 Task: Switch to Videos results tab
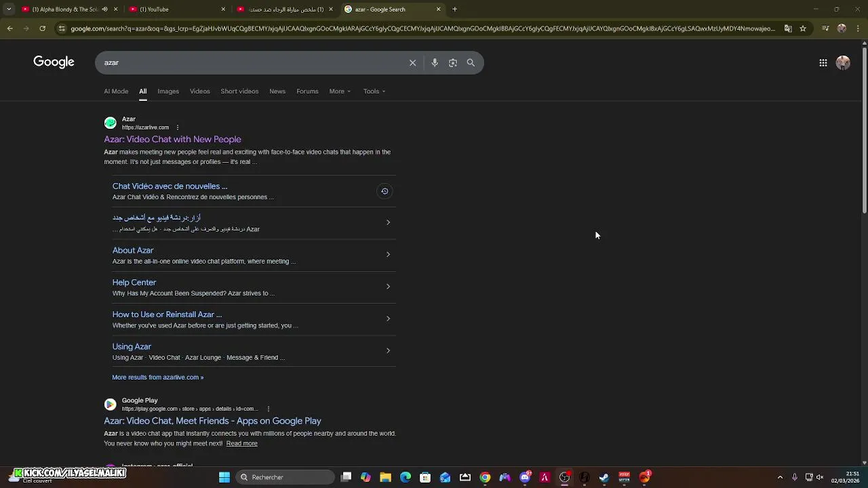200,91
